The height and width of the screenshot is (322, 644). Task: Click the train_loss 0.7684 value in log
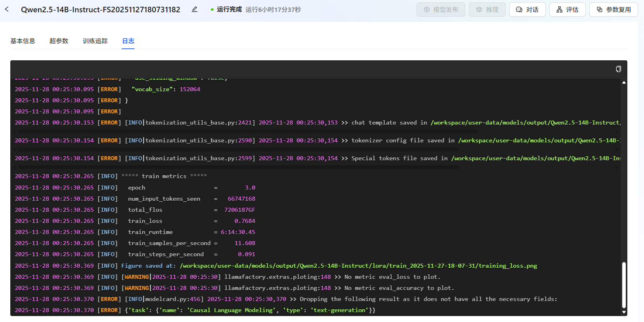245,221
